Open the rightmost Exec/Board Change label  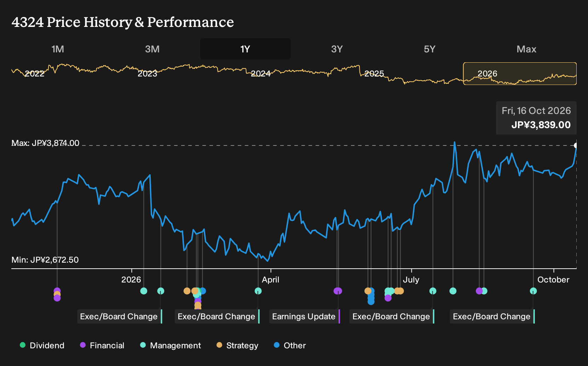492,316
